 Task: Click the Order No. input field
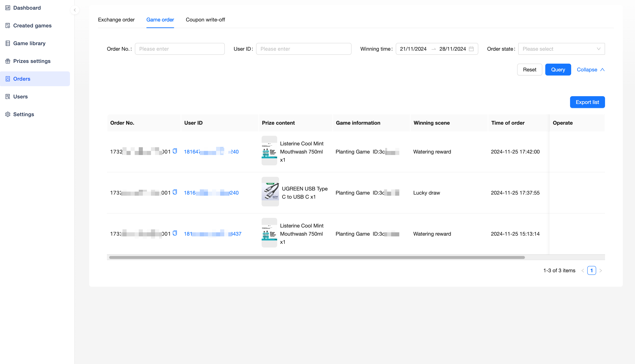(180, 49)
